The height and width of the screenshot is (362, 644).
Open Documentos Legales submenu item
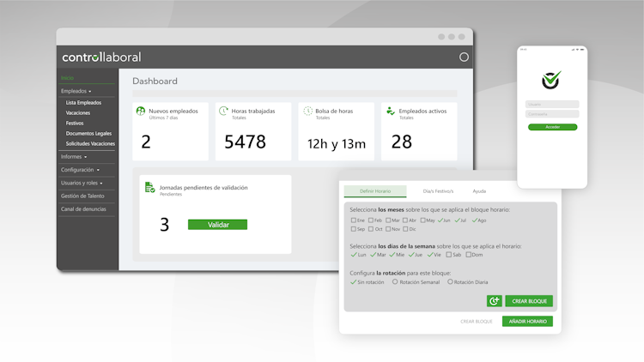[88, 133]
